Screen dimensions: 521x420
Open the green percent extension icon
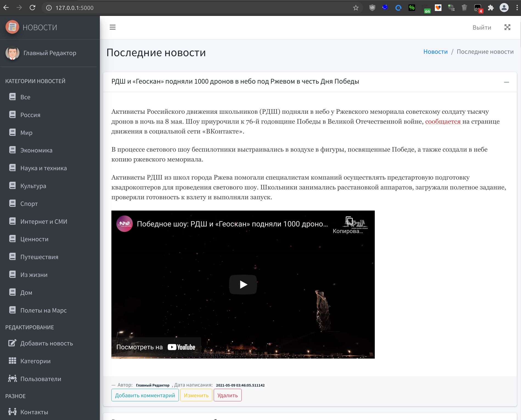pos(412,8)
